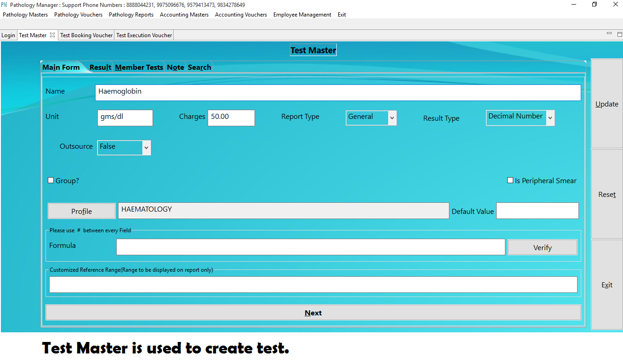The image size is (623, 364).
Task: Click the Reset button
Action: [x=607, y=194]
